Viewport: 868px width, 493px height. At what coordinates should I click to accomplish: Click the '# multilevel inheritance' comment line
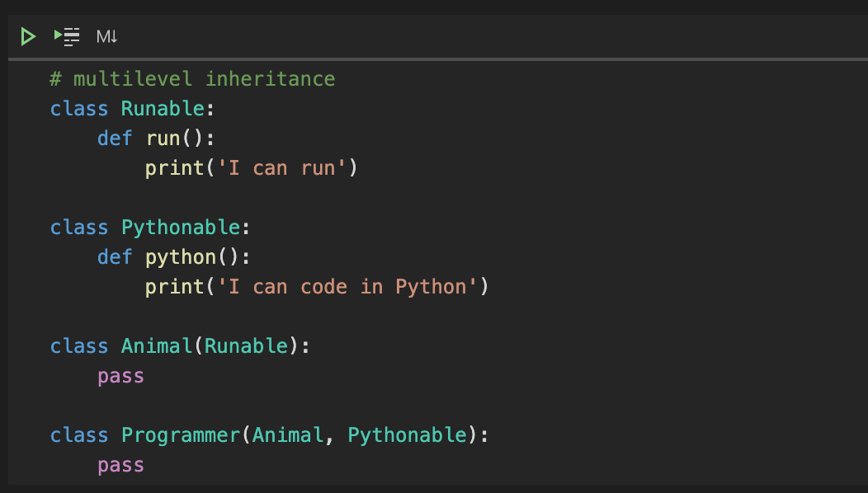pos(192,79)
